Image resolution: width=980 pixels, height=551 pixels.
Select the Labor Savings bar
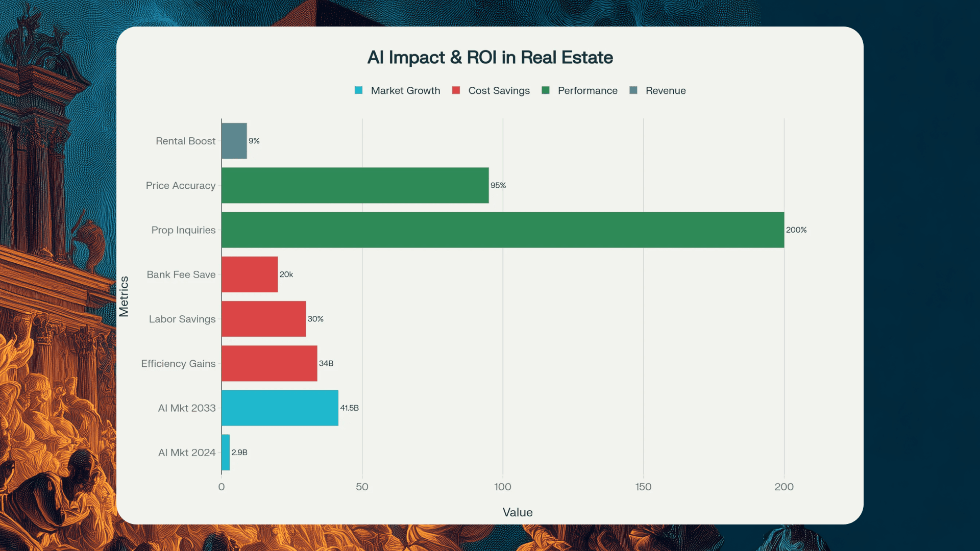[x=263, y=319]
